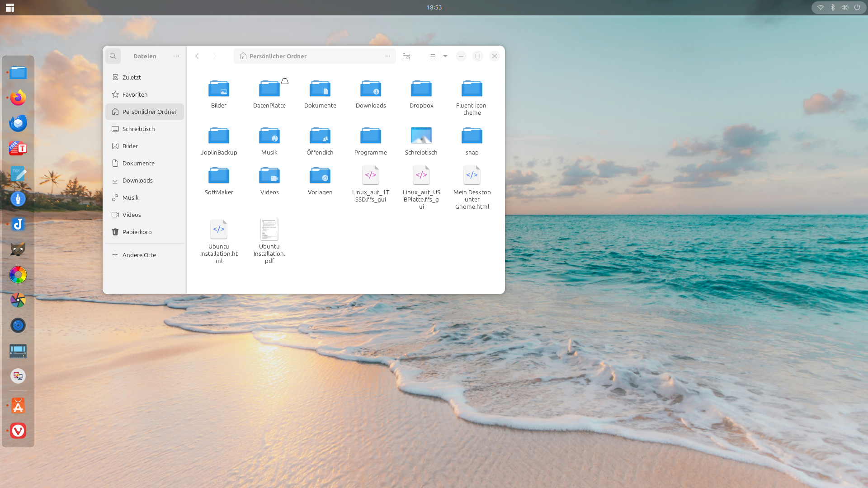Image resolution: width=868 pixels, height=488 pixels.
Task: Open system menu via power icon
Action: point(857,8)
